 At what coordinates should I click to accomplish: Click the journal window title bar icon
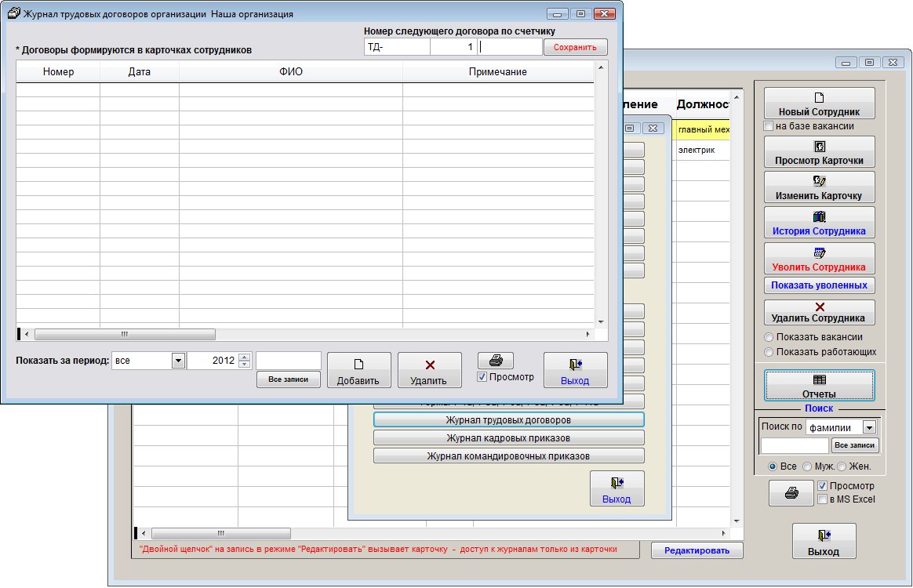click(x=13, y=13)
